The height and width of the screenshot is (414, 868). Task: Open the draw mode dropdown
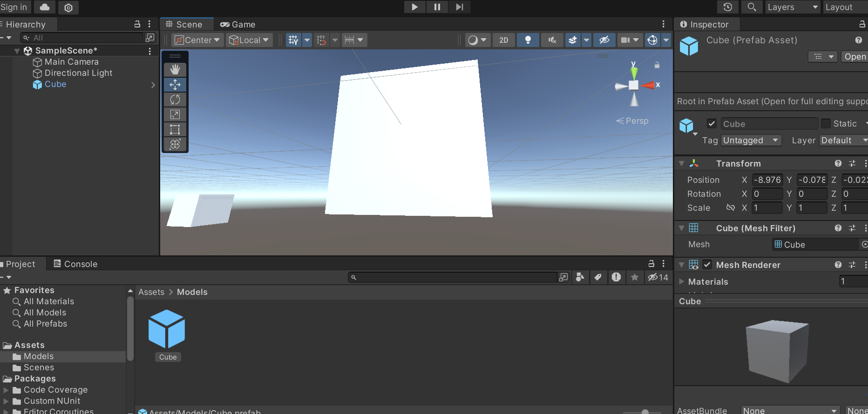click(x=477, y=40)
